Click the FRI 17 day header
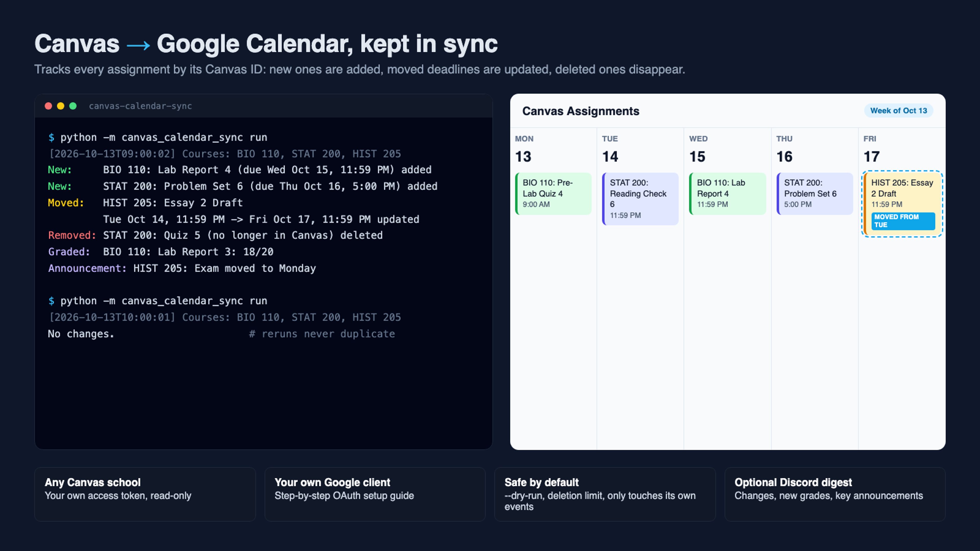Screen dimensions: 980x551 coord(872,149)
